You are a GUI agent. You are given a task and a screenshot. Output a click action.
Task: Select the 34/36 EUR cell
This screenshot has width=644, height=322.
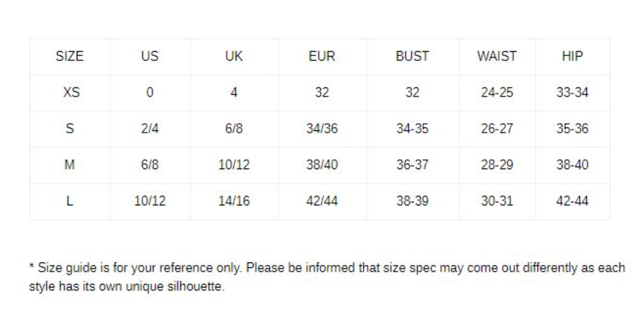(322, 129)
